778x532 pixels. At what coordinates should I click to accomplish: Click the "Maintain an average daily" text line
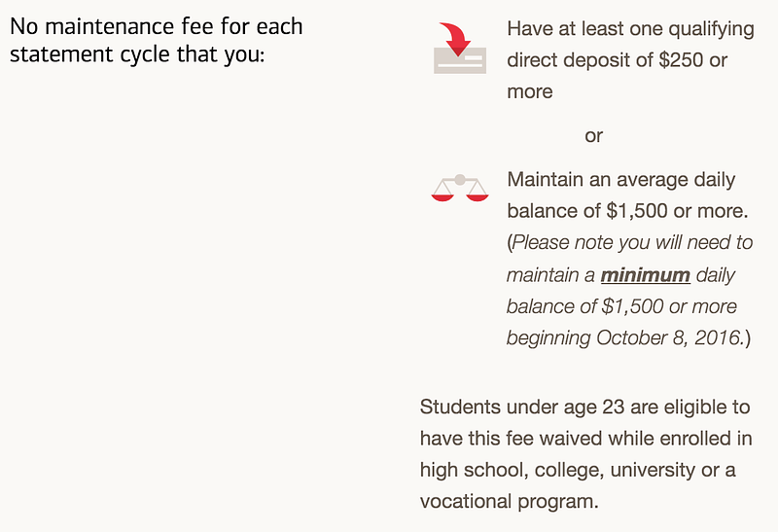[x=620, y=180]
